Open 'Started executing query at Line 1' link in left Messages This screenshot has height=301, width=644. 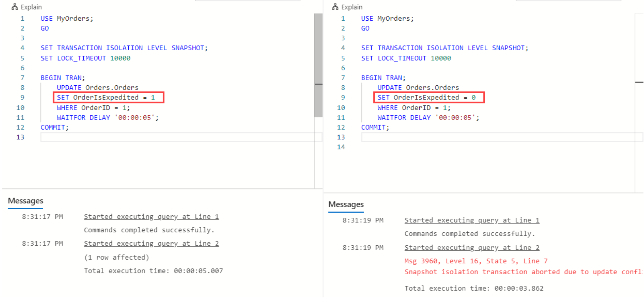point(151,217)
